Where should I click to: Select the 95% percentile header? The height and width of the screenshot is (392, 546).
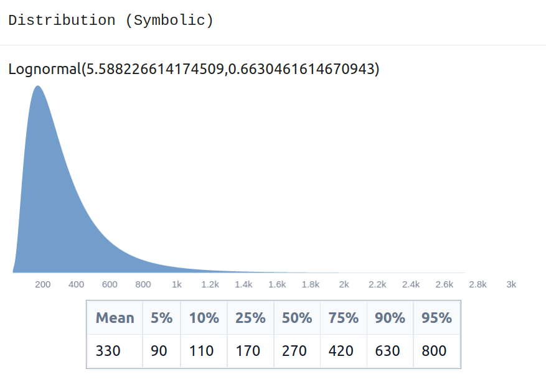pyautogui.click(x=436, y=318)
